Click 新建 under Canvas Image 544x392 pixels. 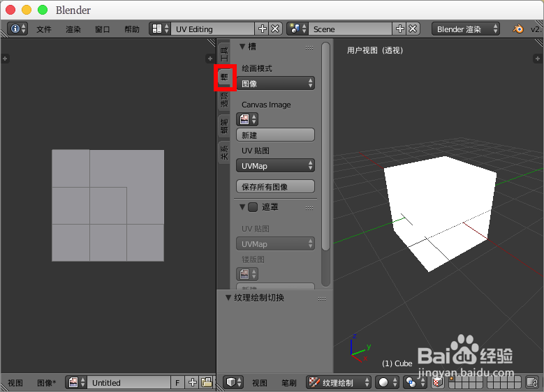tap(275, 135)
